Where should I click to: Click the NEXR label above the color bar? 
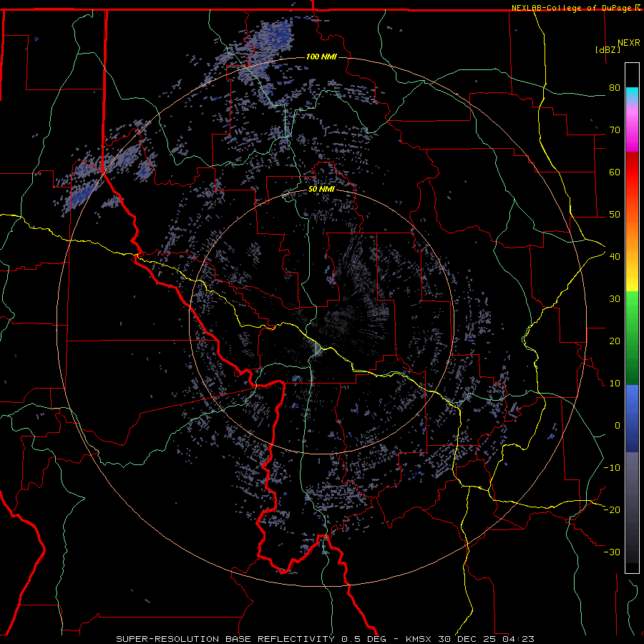(629, 43)
